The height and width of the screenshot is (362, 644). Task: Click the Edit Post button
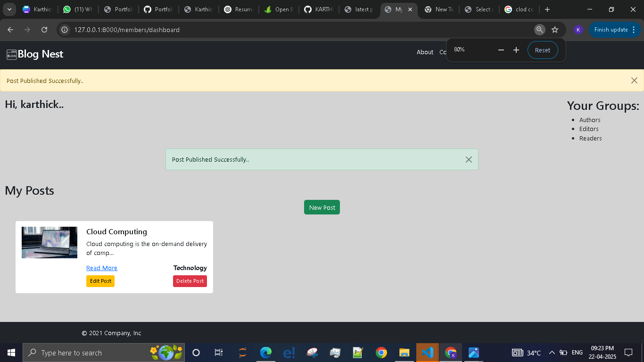click(x=100, y=281)
